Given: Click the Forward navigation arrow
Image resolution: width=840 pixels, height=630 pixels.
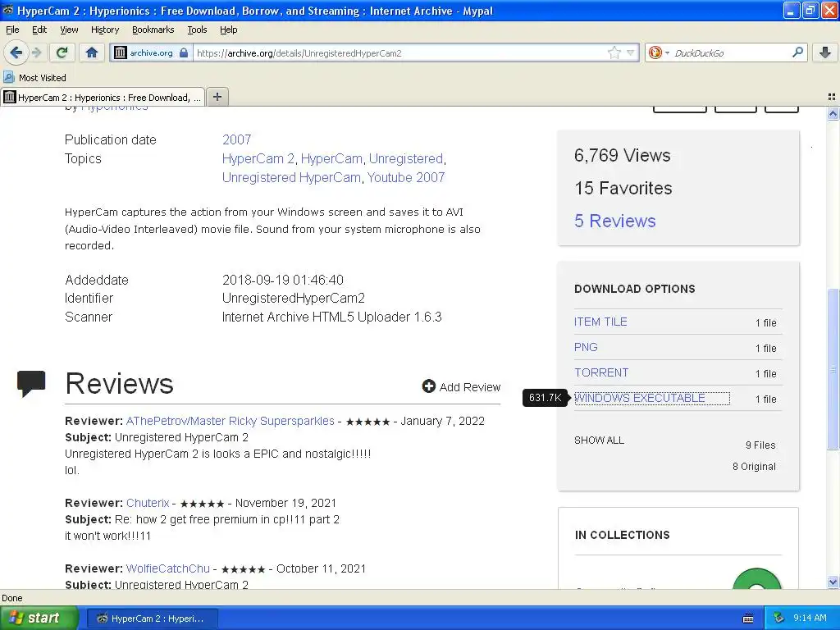Looking at the screenshot, I should [36, 52].
